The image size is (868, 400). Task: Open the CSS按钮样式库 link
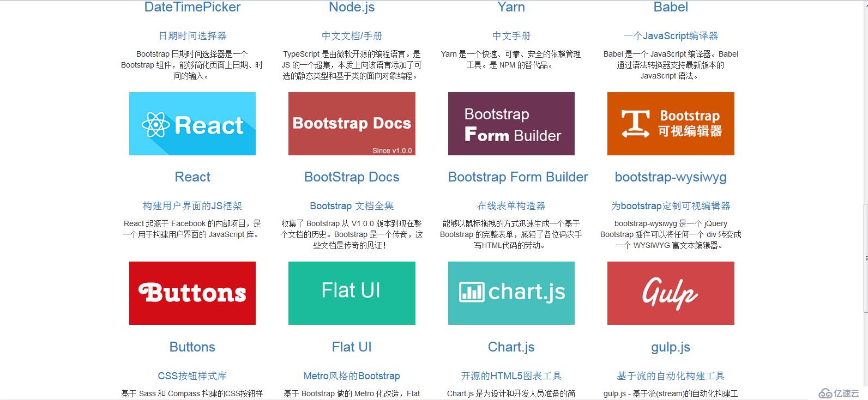pyautogui.click(x=192, y=376)
